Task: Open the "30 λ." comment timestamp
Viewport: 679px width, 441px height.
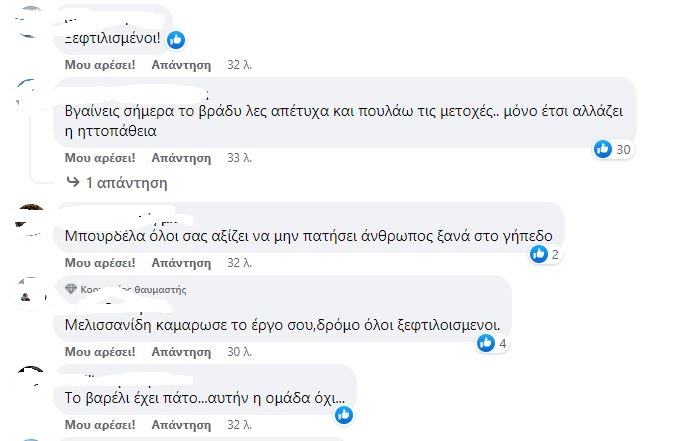Action: pyautogui.click(x=240, y=351)
